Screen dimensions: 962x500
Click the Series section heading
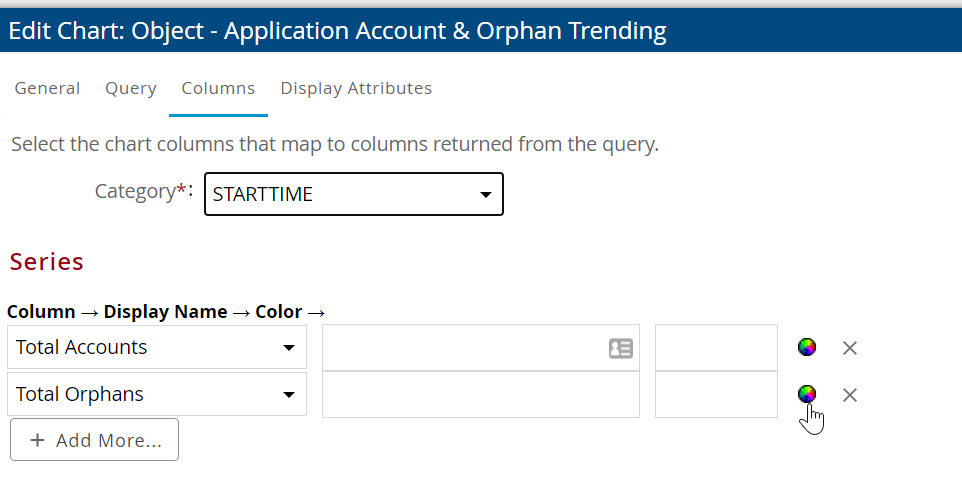[47, 262]
